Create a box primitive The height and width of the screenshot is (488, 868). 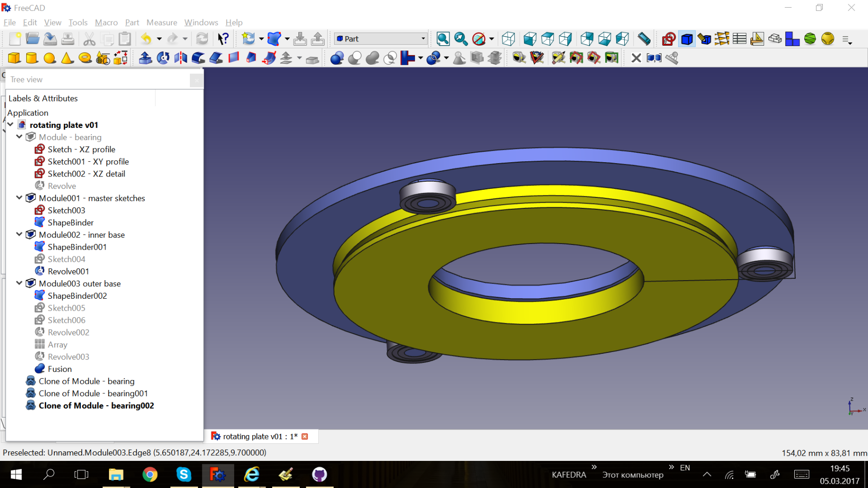pyautogui.click(x=14, y=58)
